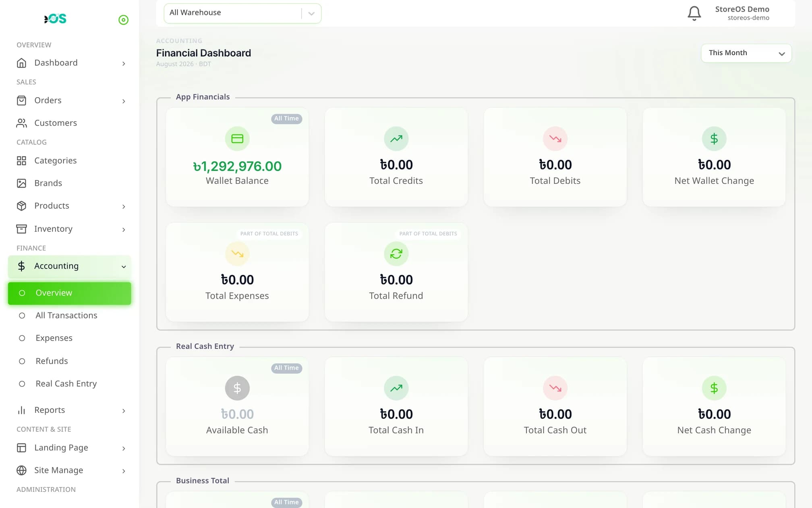Click the Wallet Balance card icon

coord(237,139)
